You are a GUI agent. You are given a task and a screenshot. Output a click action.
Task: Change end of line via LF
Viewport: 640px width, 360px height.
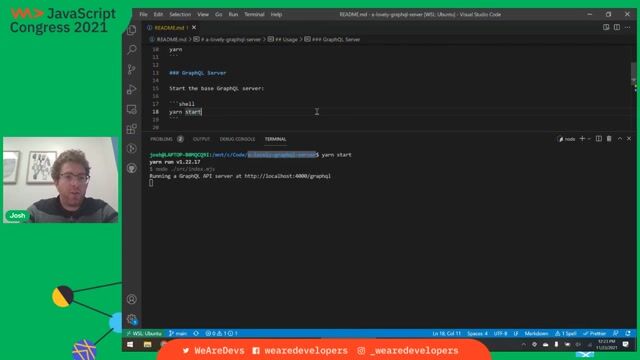pyautogui.click(x=516, y=333)
